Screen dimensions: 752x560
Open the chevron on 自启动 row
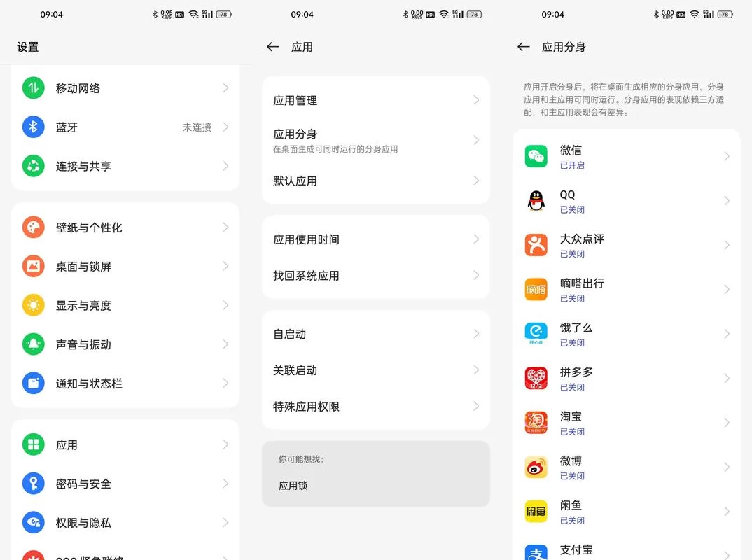click(x=476, y=334)
